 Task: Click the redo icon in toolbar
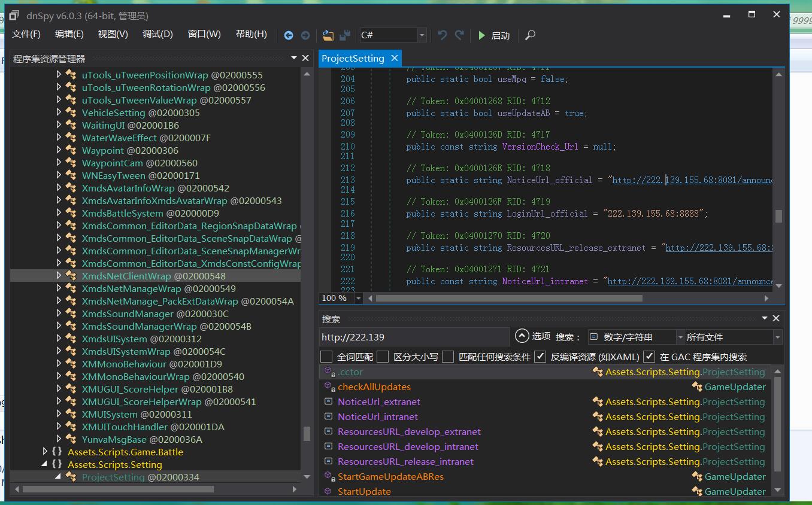(x=459, y=35)
